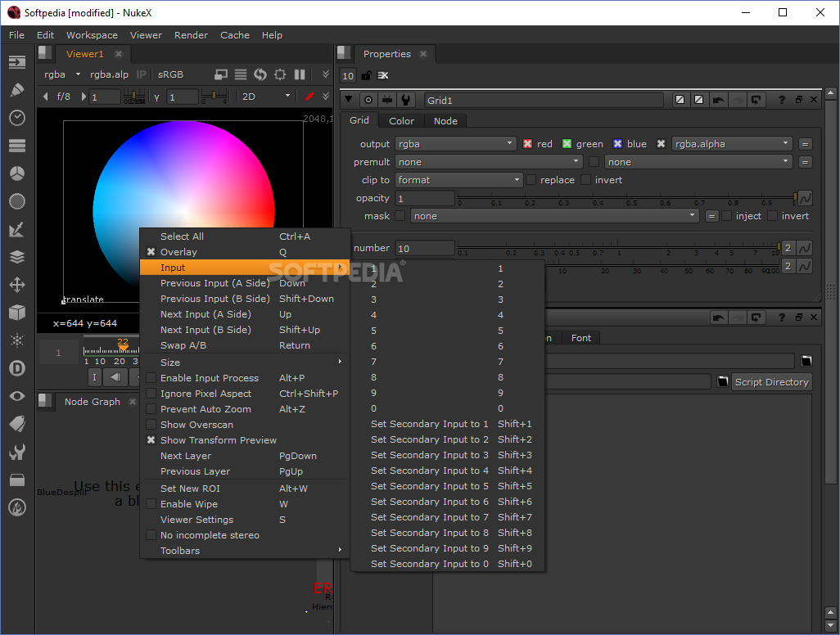840x635 pixels.
Task: Click the equals button on output row
Action: [x=805, y=144]
